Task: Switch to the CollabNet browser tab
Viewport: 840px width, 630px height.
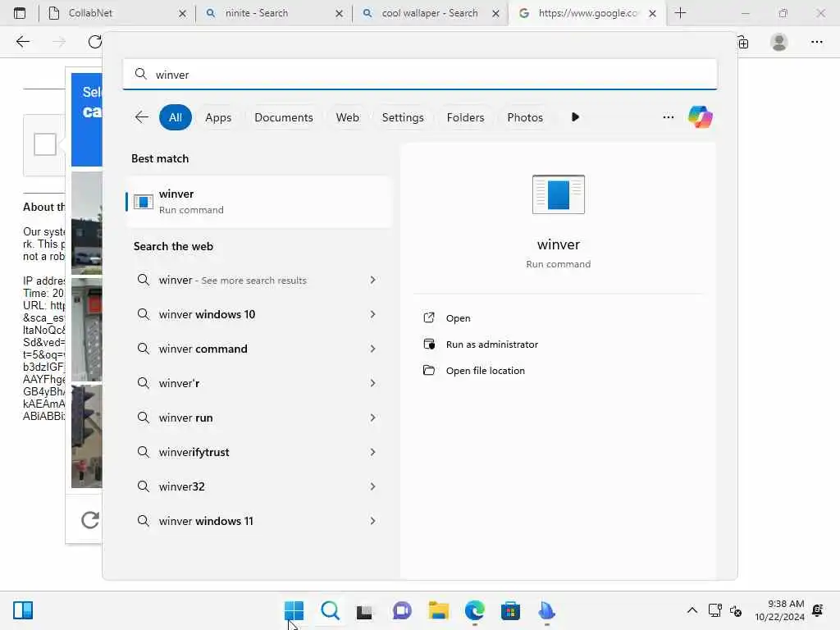Action: click(116, 13)
